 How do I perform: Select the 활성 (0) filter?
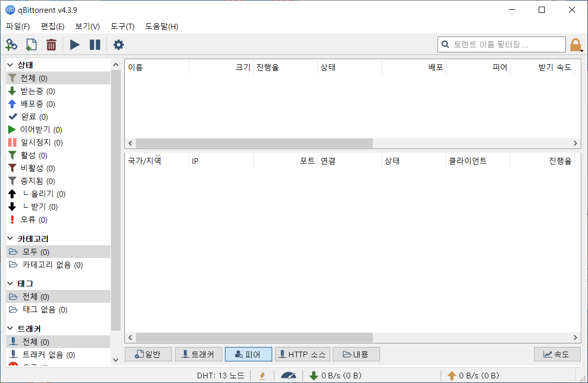(x=58, y=155)
